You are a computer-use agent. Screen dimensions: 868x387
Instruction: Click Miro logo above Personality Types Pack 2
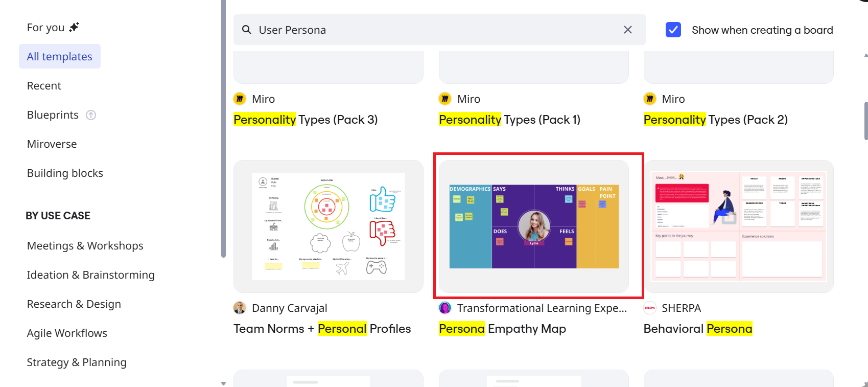[650, 99]
